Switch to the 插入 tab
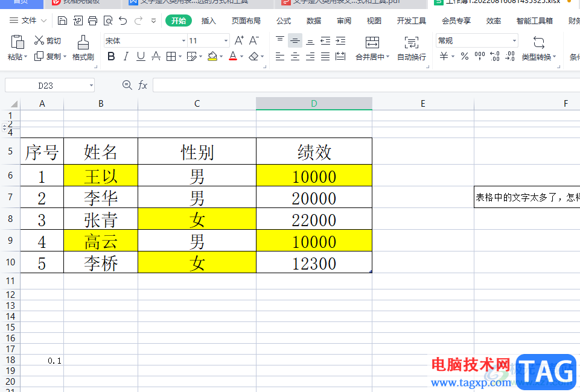Viewport: 580px width, 392px height. (x=209, y=21)
